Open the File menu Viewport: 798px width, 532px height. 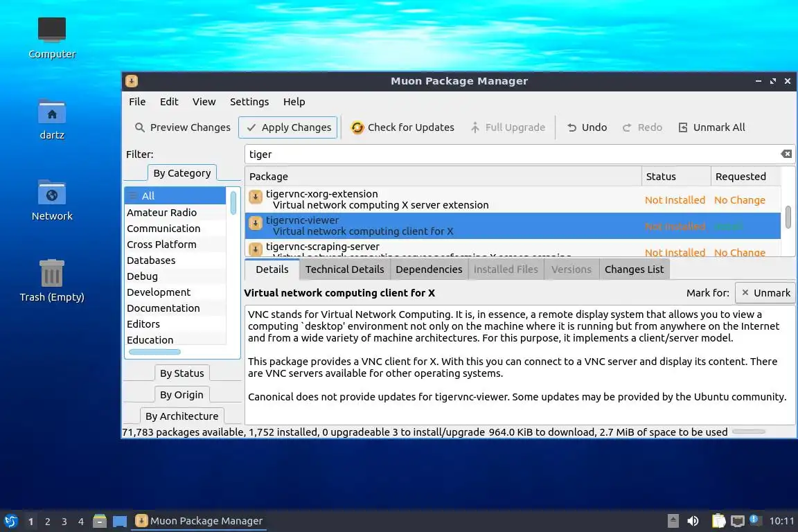137,102
